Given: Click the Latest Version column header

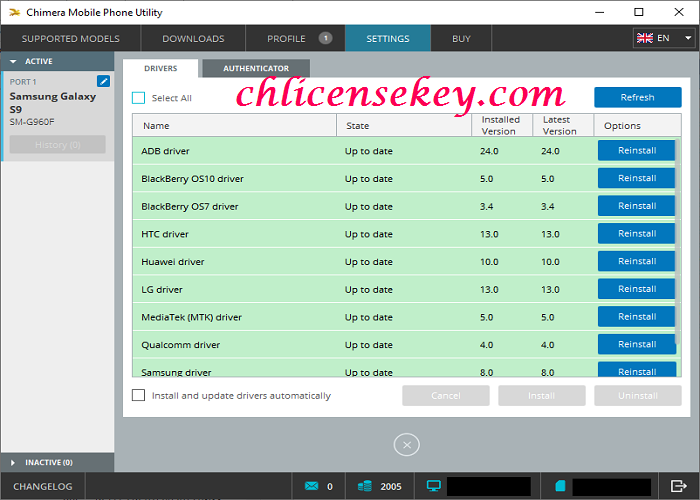Looking at the screenshot, I should click(563, 125).
